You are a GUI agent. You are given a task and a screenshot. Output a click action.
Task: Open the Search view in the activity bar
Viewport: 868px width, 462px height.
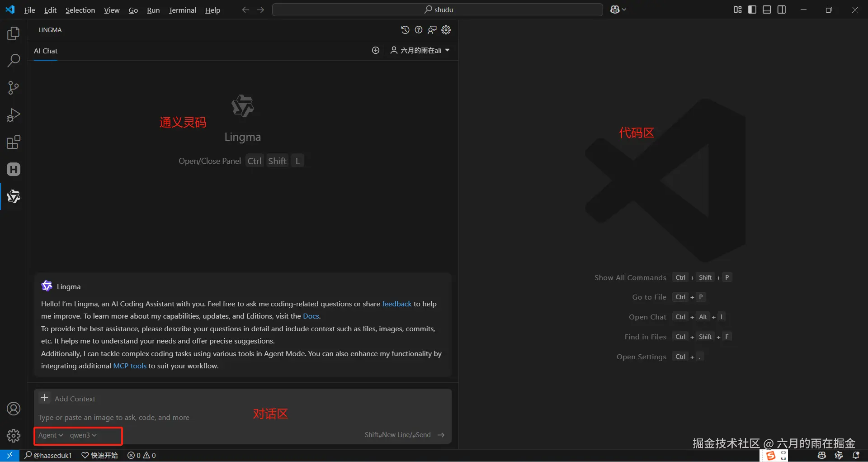click(x=14, y=61)
